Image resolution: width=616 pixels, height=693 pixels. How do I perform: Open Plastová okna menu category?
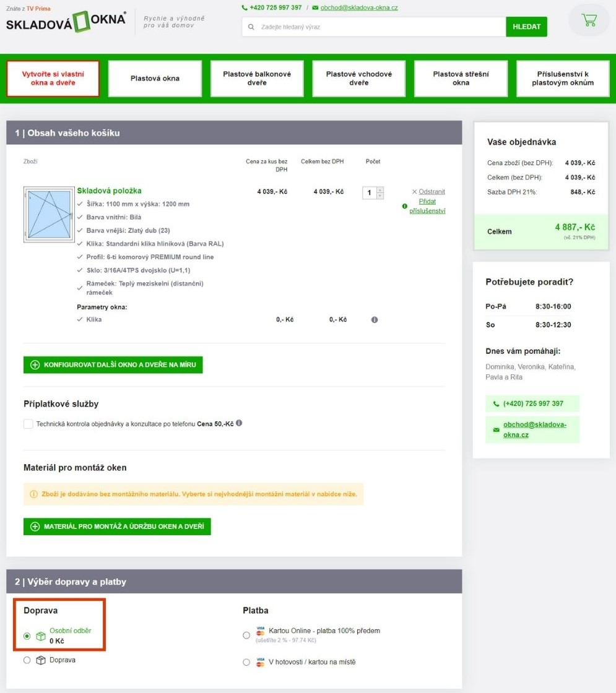155,79
